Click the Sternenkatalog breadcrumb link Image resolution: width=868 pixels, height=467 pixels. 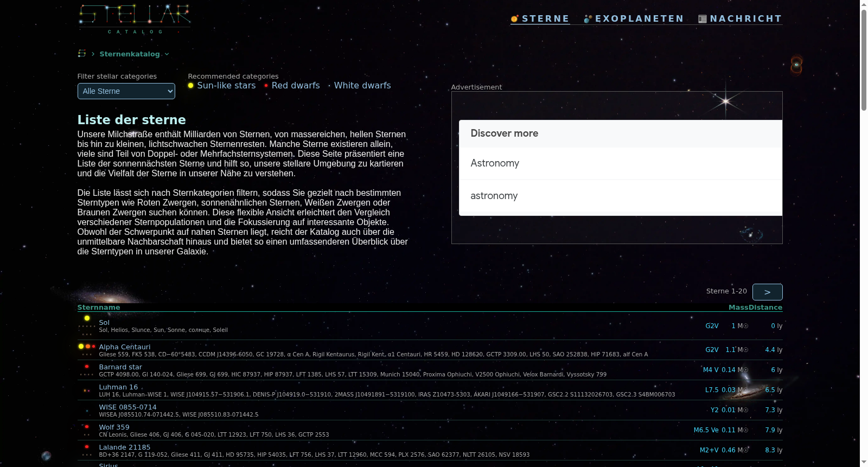(x=130, y=54)
